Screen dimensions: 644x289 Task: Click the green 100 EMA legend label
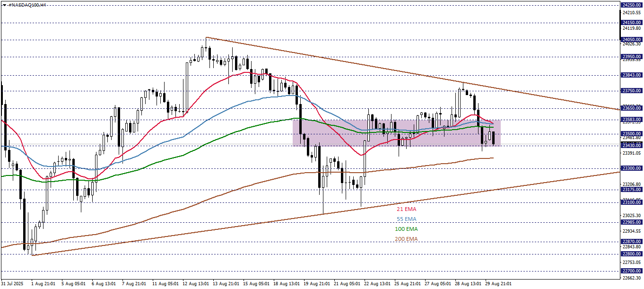coord(407,229)
